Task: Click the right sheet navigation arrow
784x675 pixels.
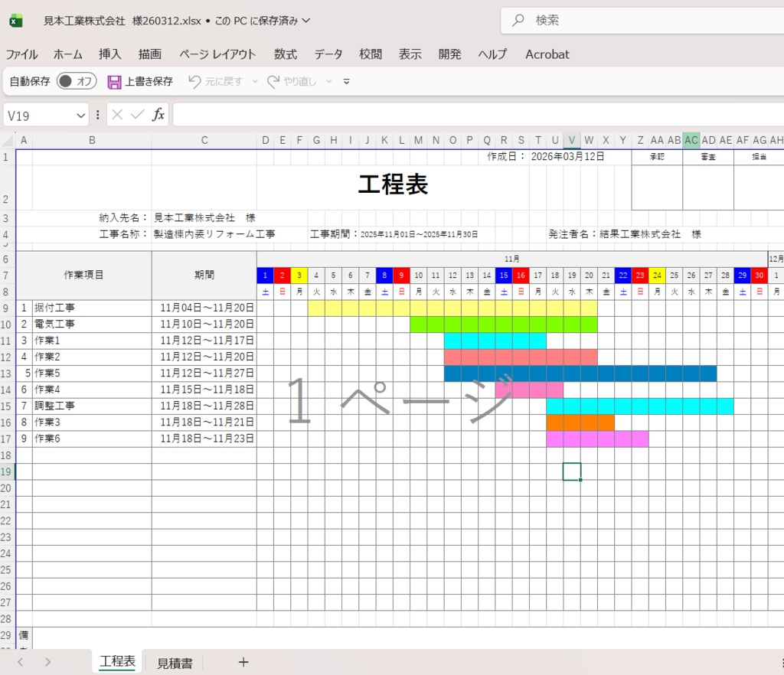Action: point(48,661)
